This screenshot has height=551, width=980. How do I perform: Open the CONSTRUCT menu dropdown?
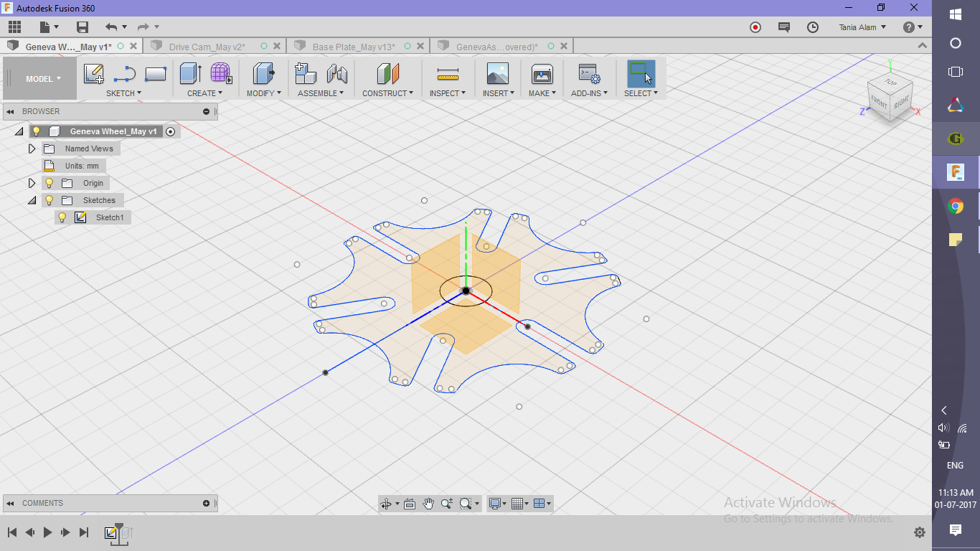[x=387, y=93]
